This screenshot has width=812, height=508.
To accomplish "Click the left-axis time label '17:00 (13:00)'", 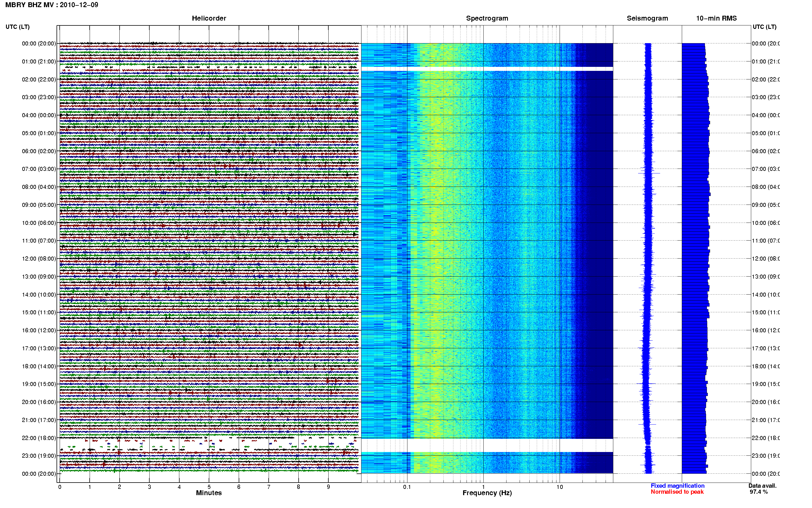I will (39, 348).
